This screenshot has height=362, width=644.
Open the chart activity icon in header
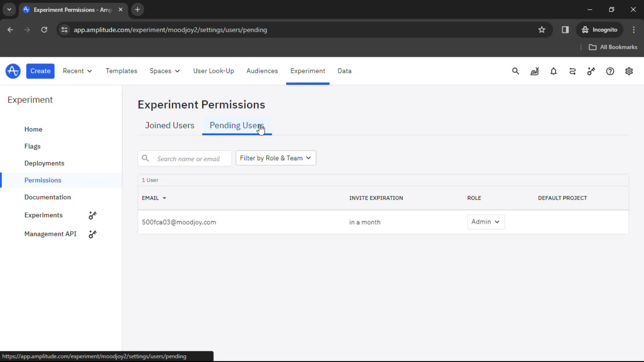click(x=535, y=71)
